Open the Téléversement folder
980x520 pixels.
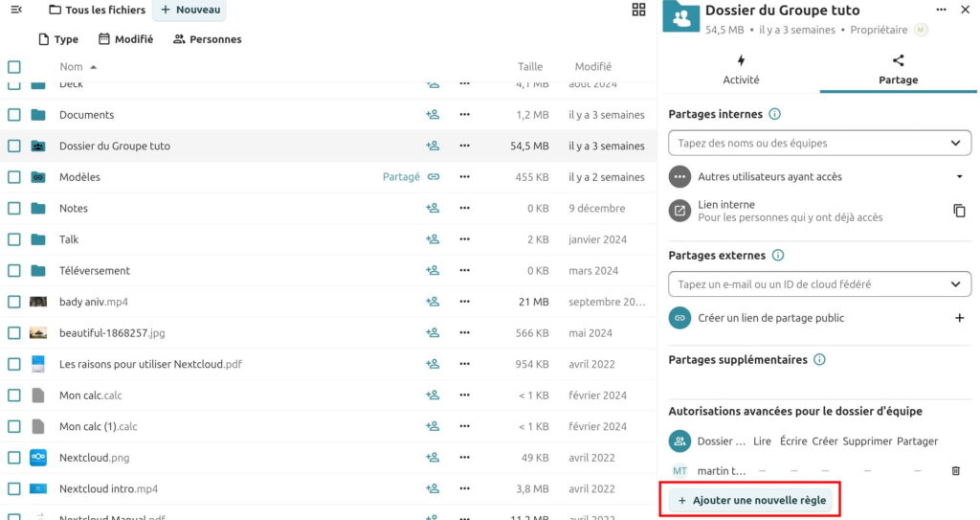click(x=95, y=270)
